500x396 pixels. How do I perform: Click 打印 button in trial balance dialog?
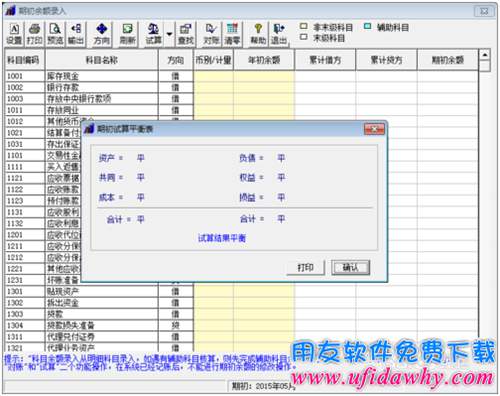(305, 267)
